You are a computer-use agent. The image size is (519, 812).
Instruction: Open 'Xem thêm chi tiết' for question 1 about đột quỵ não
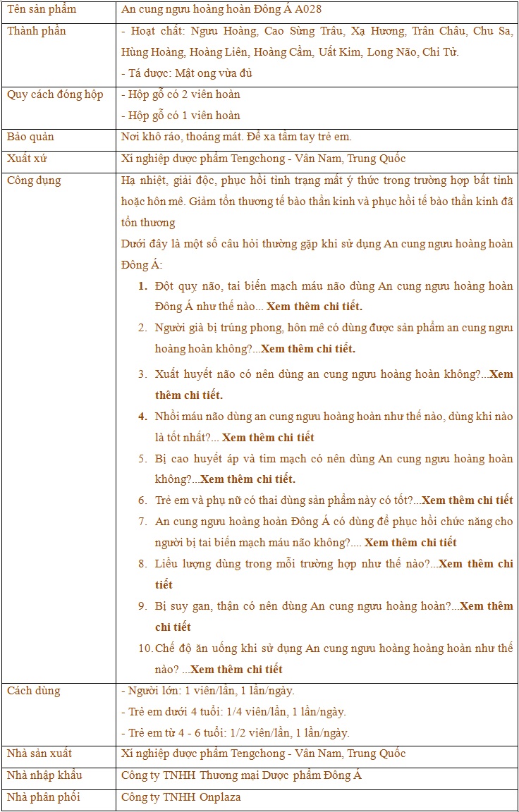point(315,306)
